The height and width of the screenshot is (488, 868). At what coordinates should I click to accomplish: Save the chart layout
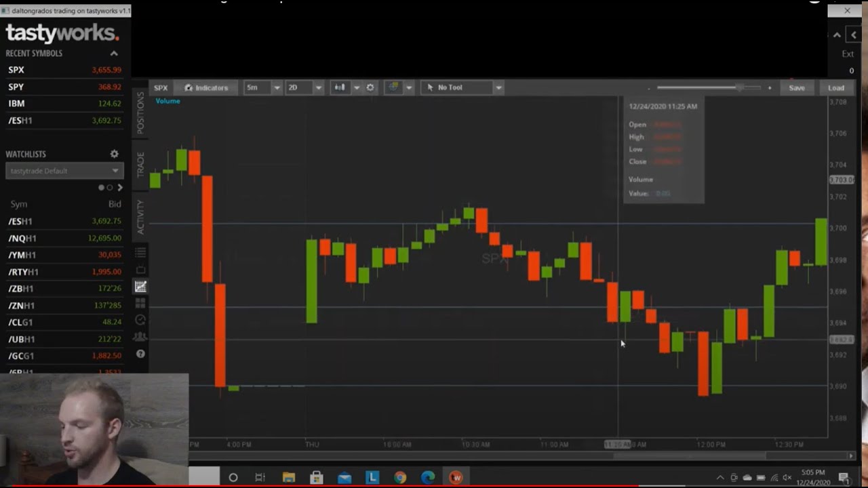tap(797, 87)
